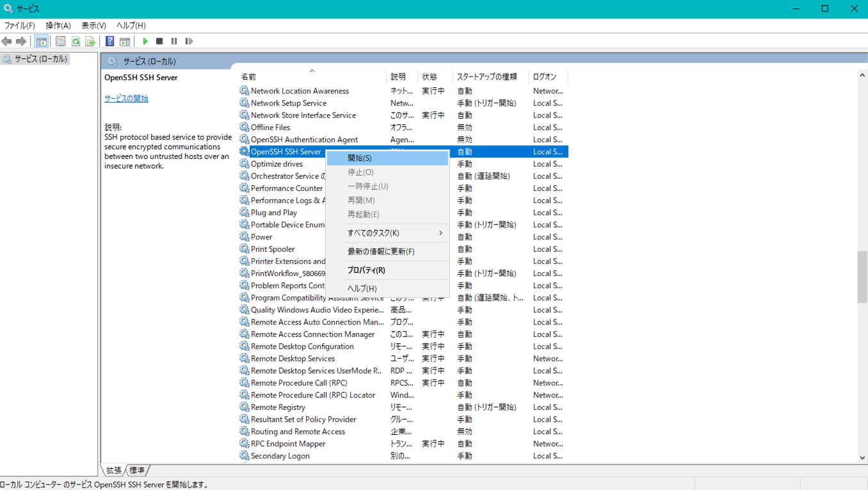Screen dimensions: 868x490
Task: Open the blue Help toolbar icon
Action: coord(110,42)
